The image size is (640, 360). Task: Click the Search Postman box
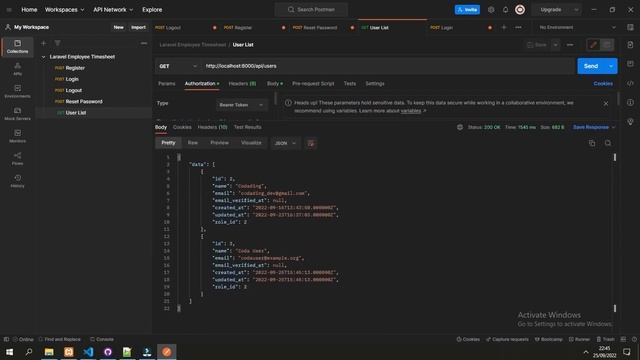click(311, 9)
